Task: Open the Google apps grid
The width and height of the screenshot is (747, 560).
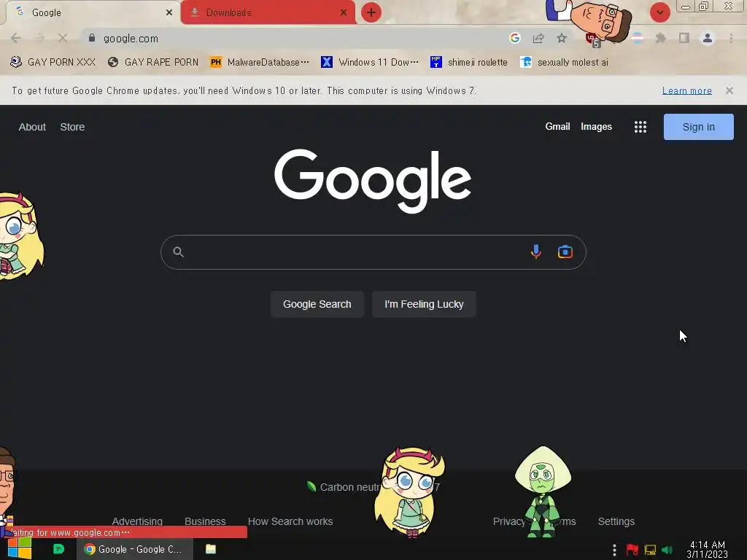Action: [640, 127]
